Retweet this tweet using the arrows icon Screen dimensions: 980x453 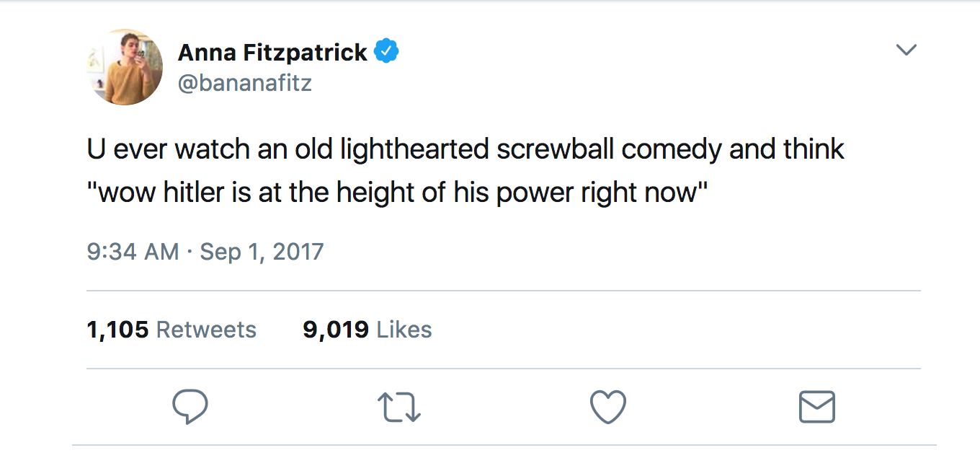pyautogui.click(x=399, y=407)
